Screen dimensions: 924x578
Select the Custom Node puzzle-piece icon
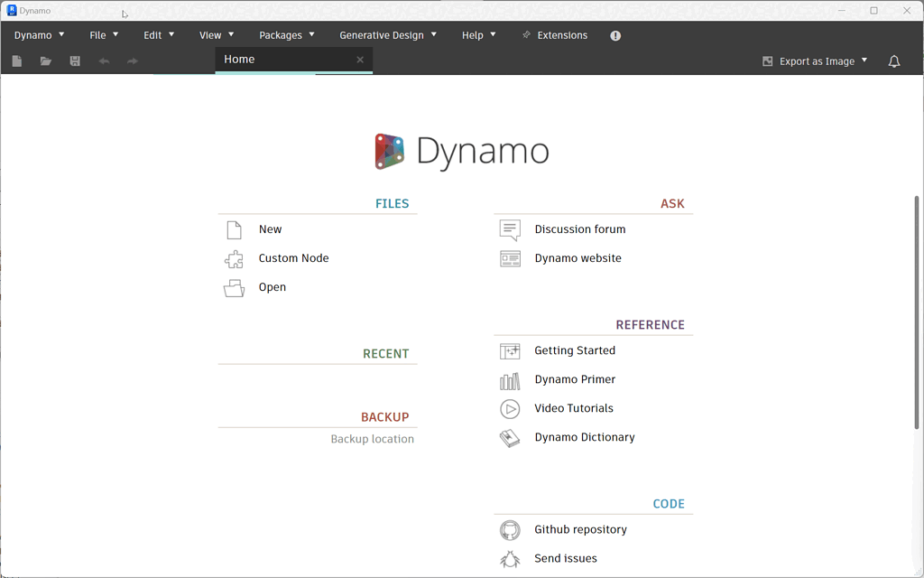pos(234,258)
